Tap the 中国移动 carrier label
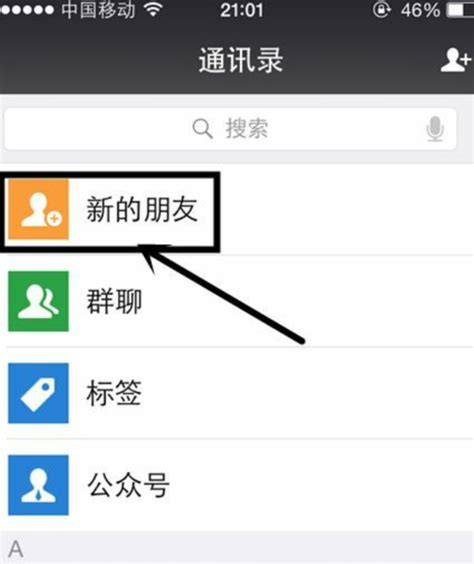474x564 pixels. point(98,10)
